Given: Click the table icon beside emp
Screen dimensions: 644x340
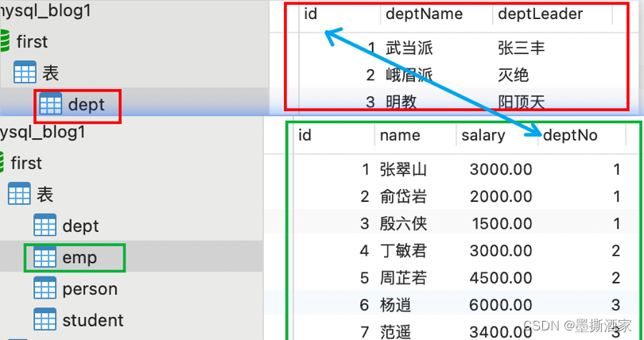Looking at the screenshot, I should (45, 257).
